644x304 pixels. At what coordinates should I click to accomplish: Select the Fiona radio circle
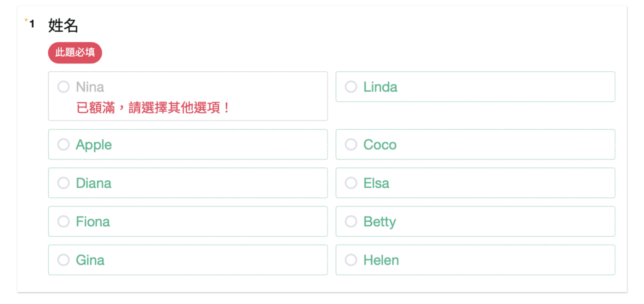[63, 222]
